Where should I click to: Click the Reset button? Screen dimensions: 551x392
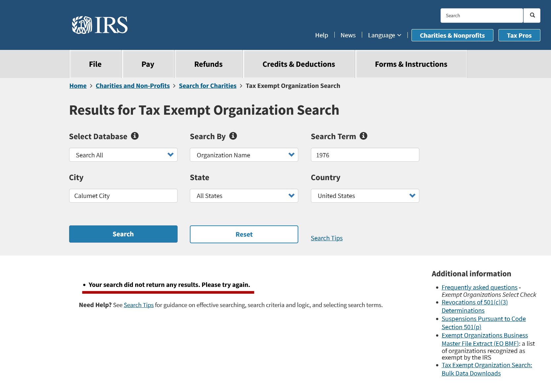pos(244,234)
